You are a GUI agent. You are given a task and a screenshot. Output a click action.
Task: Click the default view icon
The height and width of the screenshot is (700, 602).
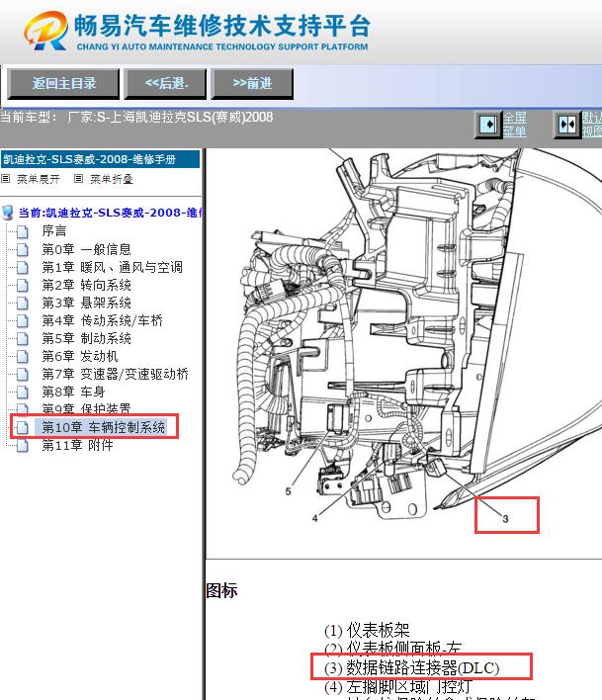(567, 125)
